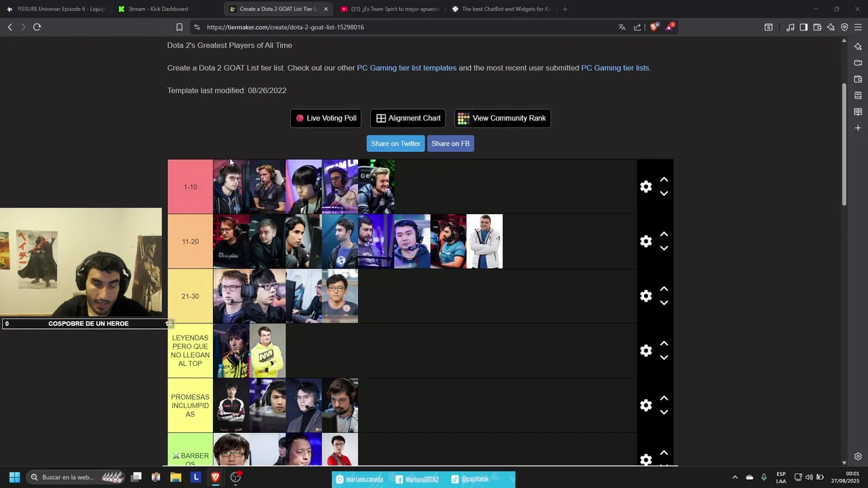This screenshot has height=488, width=868.
Task: Open Brave Rewards triangle icon
Action: [670, 27]
